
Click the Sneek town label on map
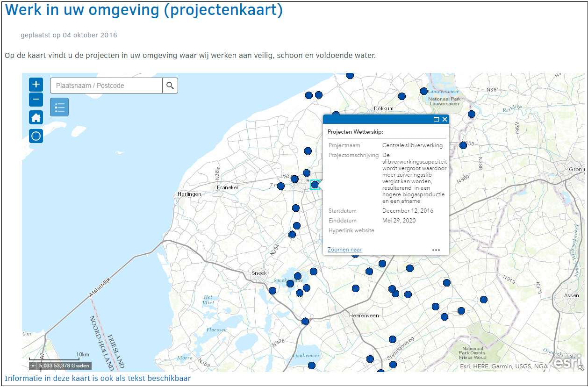259,273
